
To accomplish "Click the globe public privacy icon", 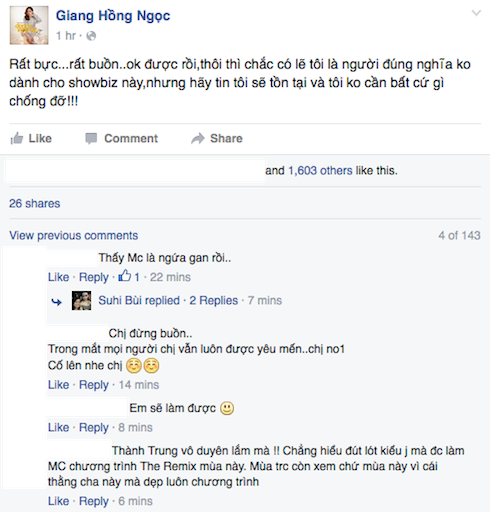I will click(91, 36).
